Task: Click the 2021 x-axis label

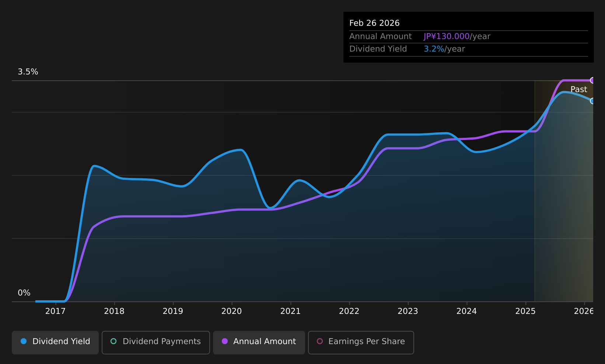Action: click(x=290, y=311)
